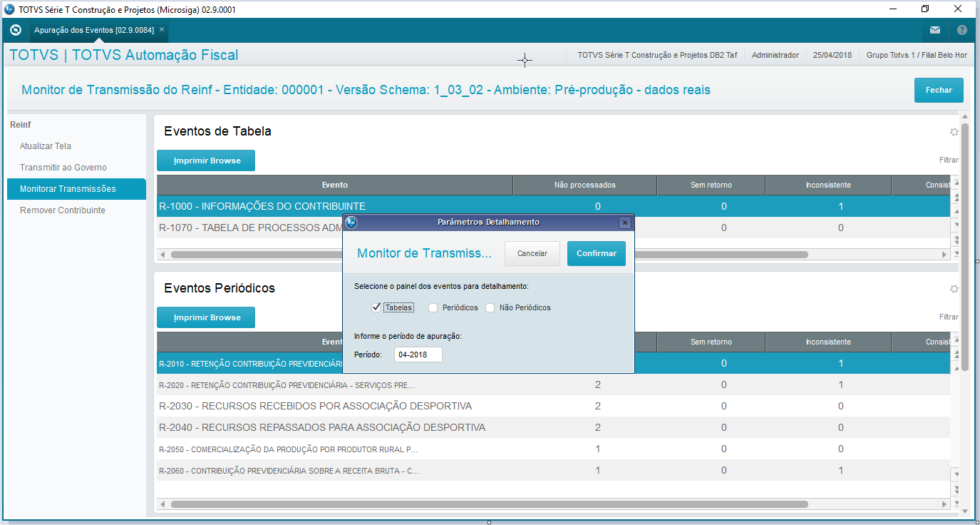
Task: Click Grupo Totvs 1 / Filial Belo Hor text
Action: click(x=917, y=55)
